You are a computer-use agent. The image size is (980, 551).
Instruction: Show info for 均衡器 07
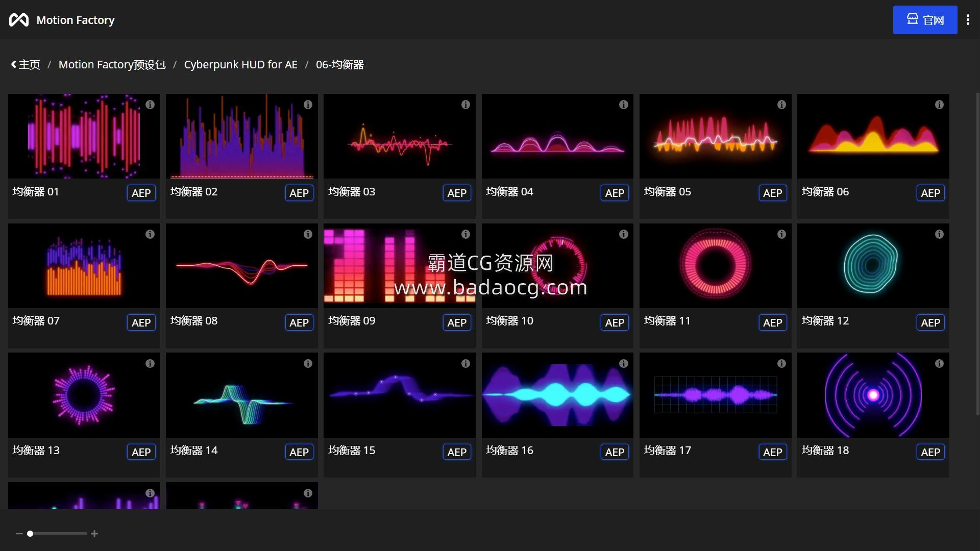coord(150,234)
